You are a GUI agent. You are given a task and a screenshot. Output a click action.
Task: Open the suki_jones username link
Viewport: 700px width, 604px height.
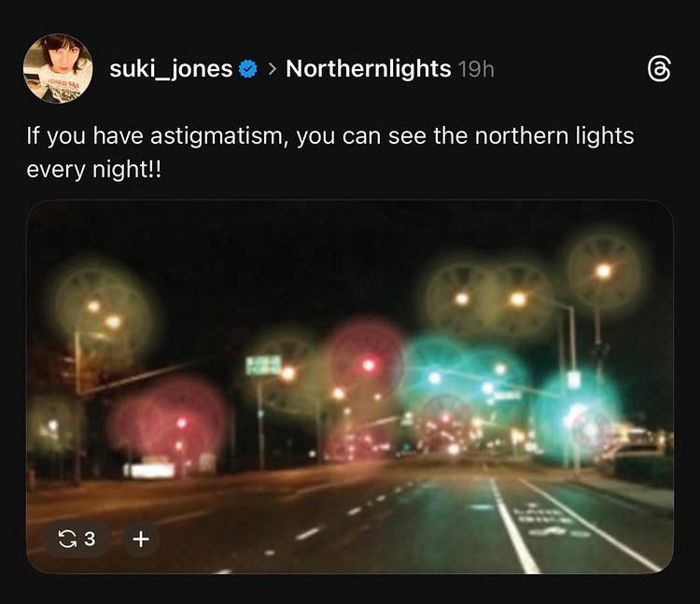171,69
